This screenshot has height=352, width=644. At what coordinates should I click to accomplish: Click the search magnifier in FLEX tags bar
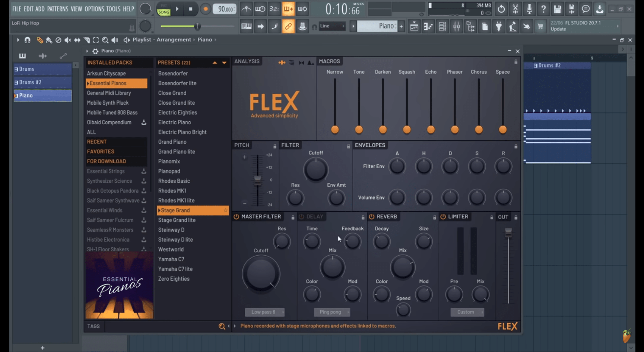[222, 326]
